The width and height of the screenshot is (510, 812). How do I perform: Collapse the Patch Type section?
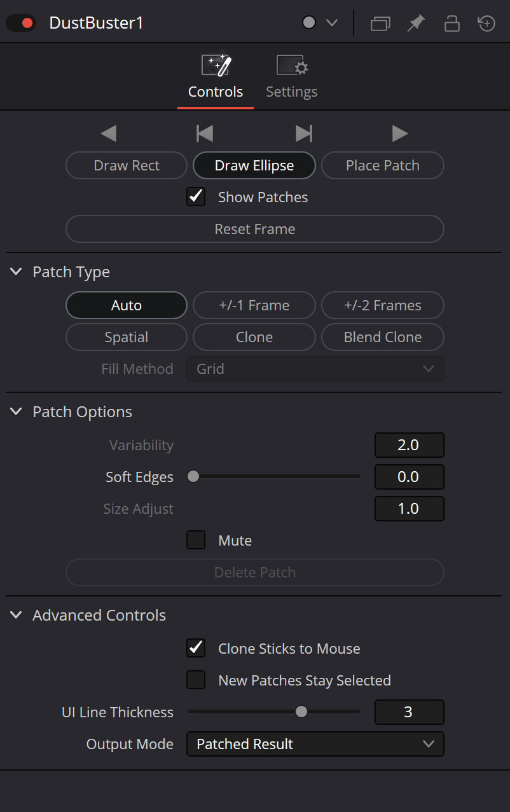click(x=16, y=272)
